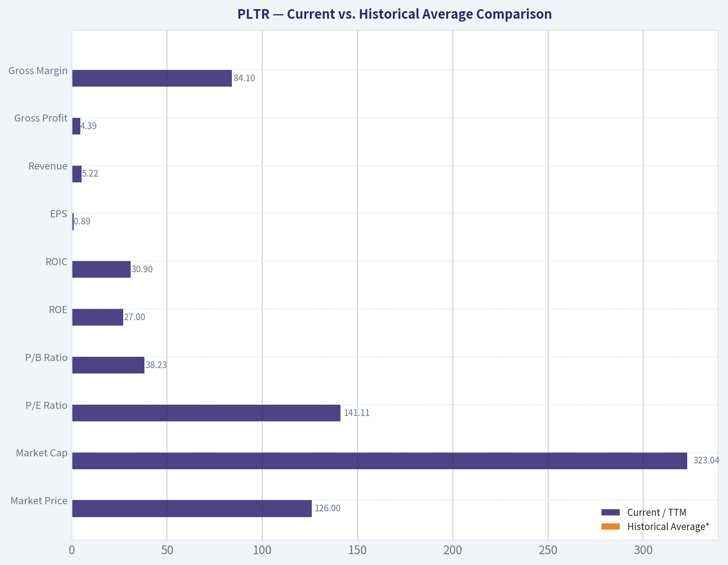Viewport: 728px width, 565px height.
Task: Click the ROE bar
Action: 98,317
